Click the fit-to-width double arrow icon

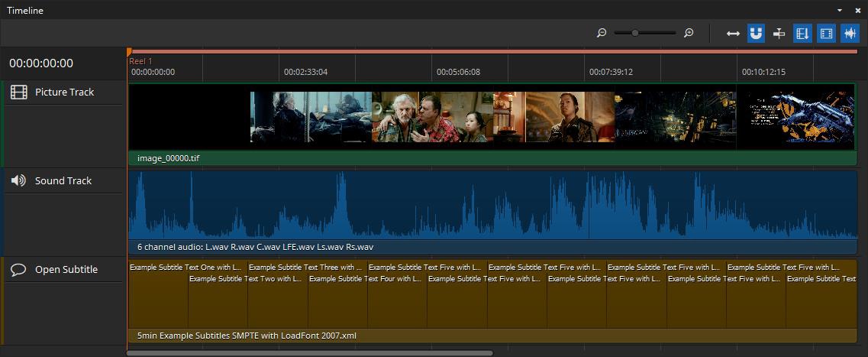click(733, 33)
